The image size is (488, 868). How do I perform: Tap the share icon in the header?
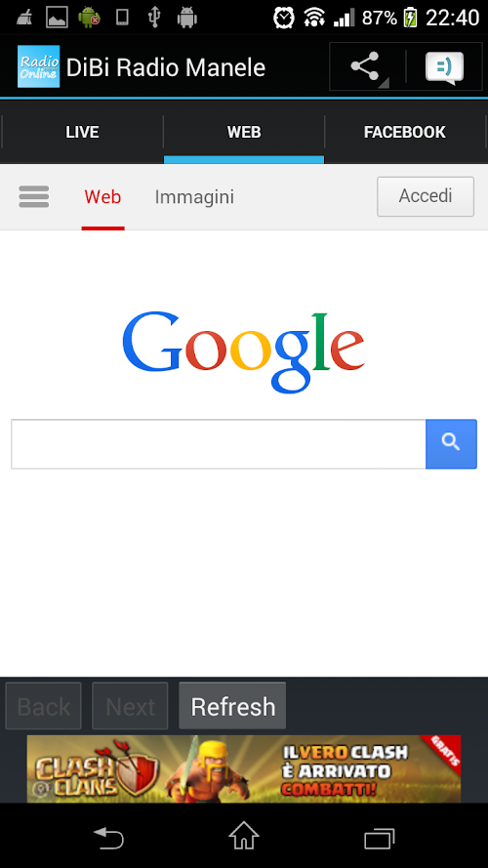[x=365, y=66]
